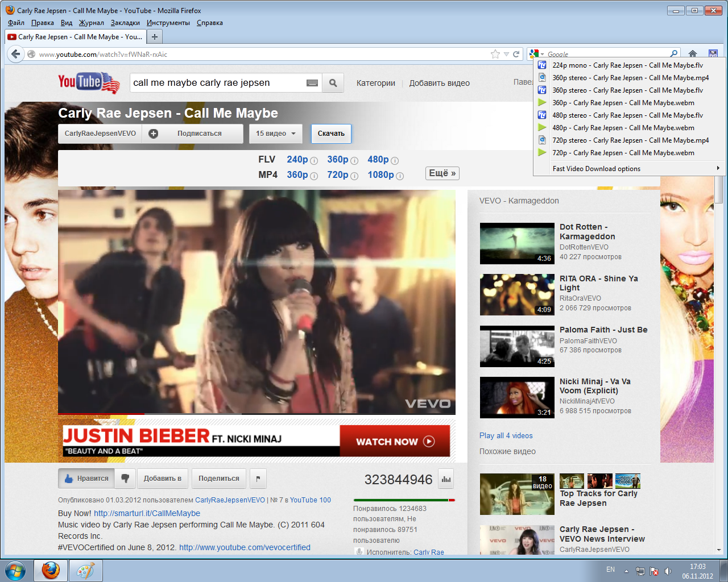728x582 pixels.
Task: Open the Правка menu
Action: click(x=43, y=23)
